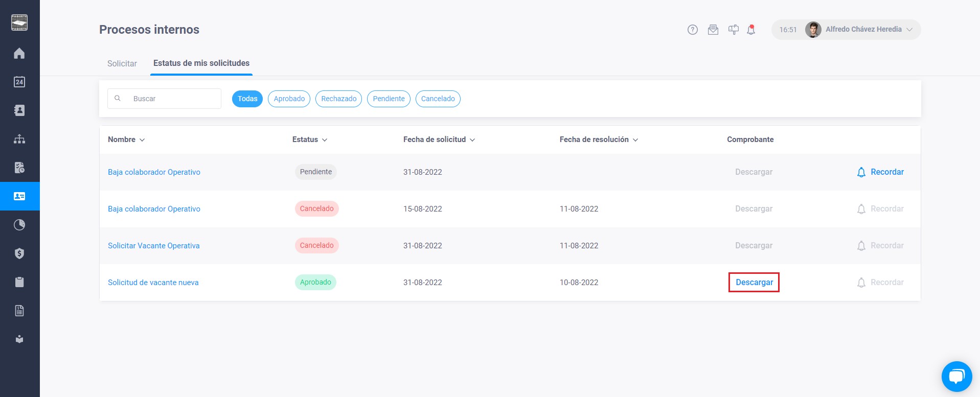The image size is (980, 397).
Task: Open the calendar icon in sidebar
Action: point(19,82)
